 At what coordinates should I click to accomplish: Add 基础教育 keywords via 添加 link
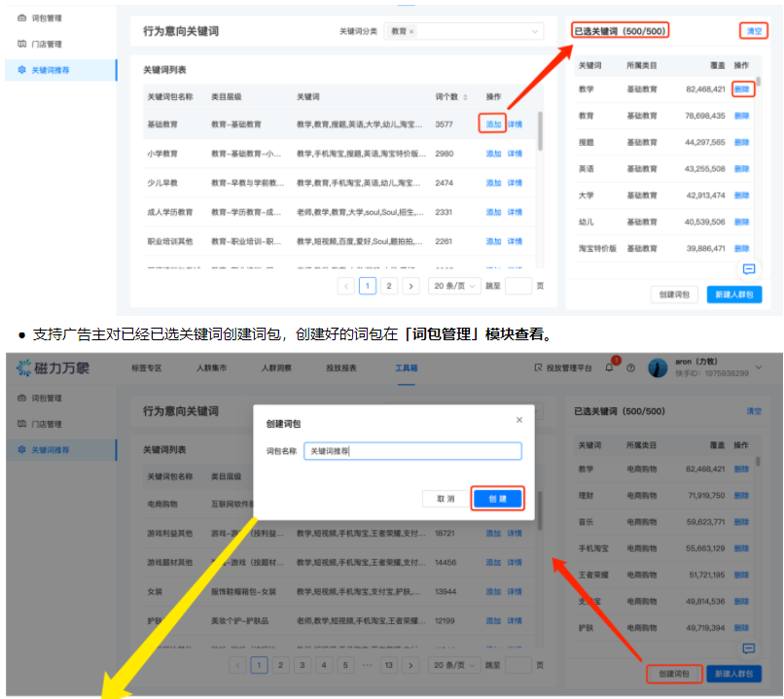(492, 124)
